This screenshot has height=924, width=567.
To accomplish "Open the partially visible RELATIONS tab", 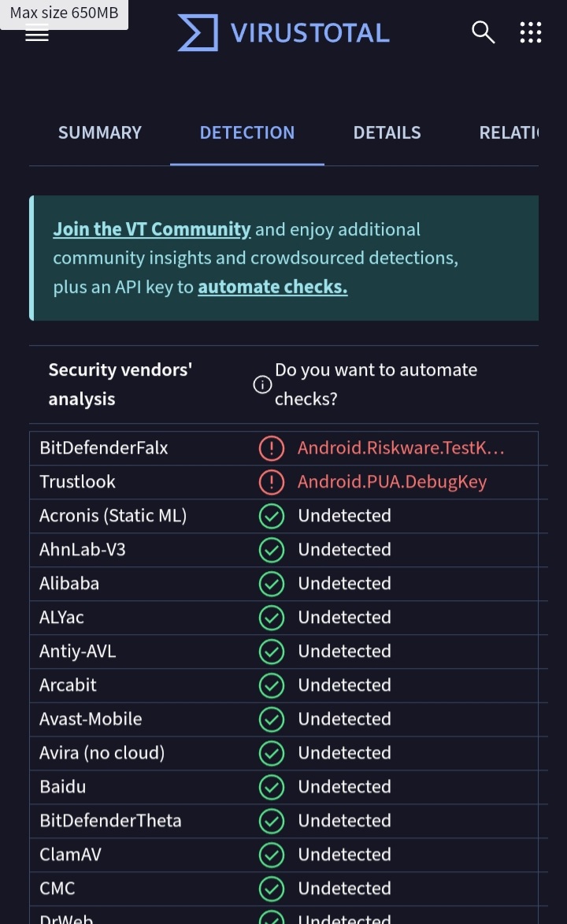I will [509, 132].
